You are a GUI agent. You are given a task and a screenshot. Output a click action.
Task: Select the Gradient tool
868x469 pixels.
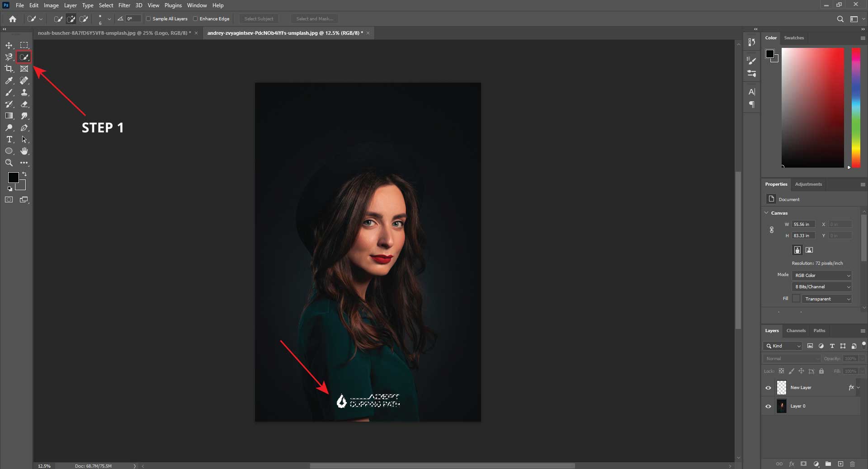[x=9, y=116]
